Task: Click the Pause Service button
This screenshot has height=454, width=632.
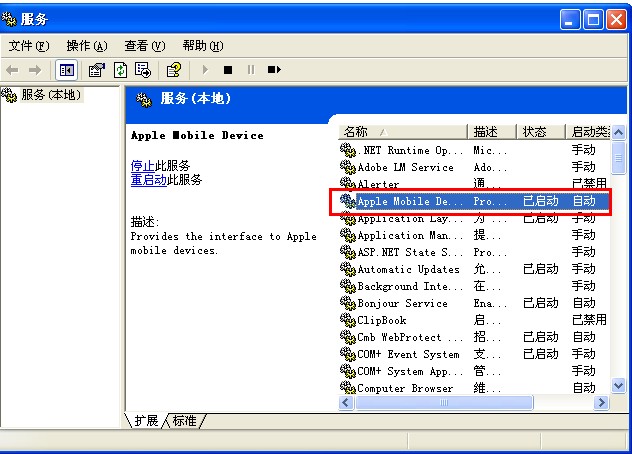Action: point(251,70)
